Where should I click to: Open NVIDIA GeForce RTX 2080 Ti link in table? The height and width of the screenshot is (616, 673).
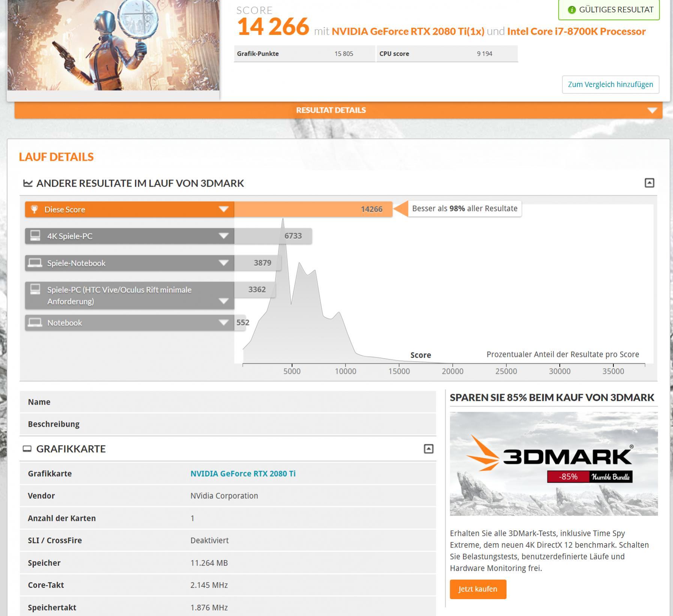click(243, 473)
